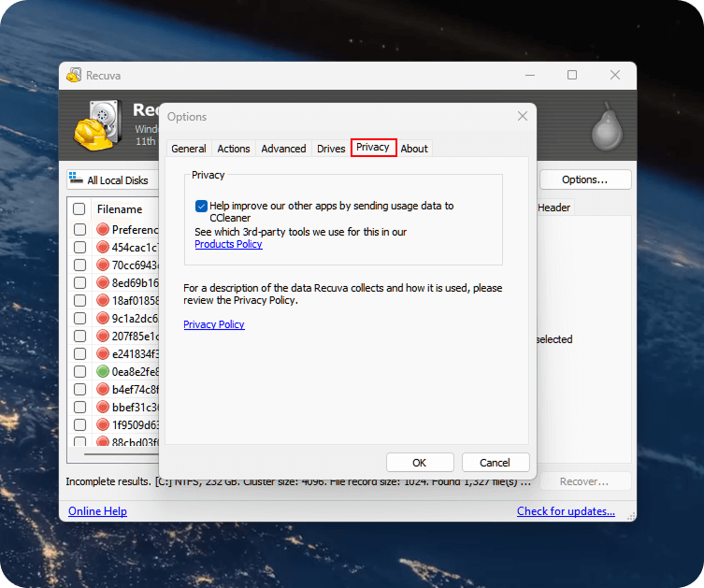Select the Privacy tab
The width and height of the screenshot is (704, 588).
(x=373, y=147)
